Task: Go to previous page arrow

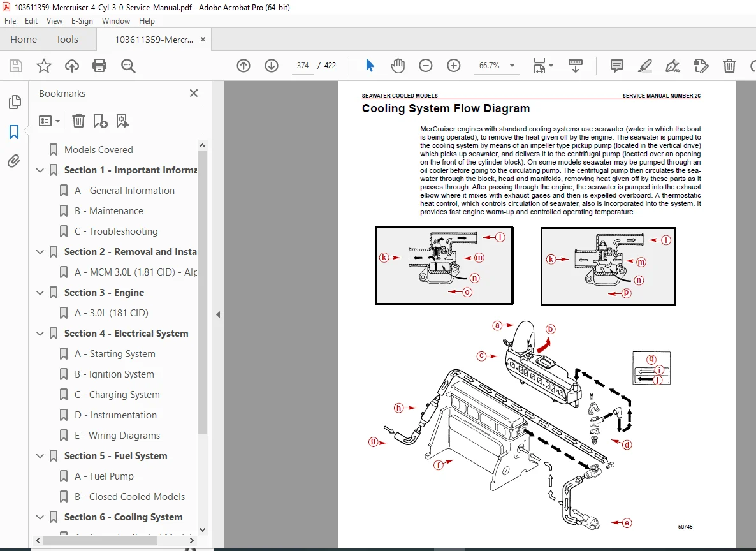Action: [x=244, y=66]
